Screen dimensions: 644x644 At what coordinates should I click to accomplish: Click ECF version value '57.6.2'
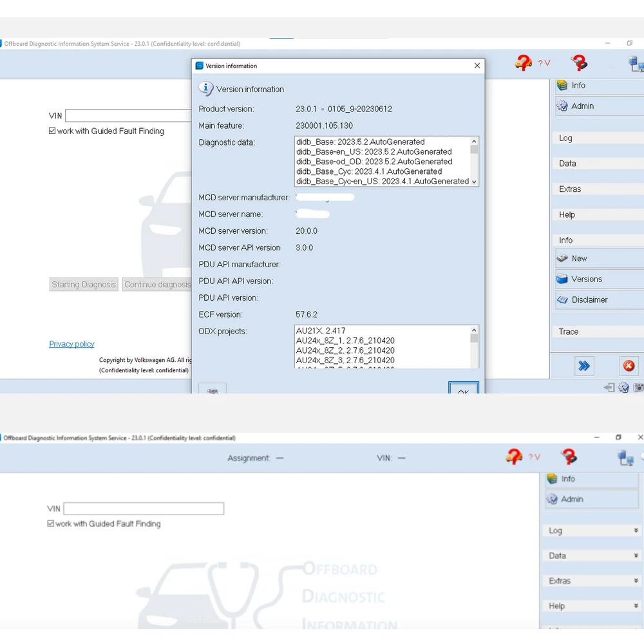pos(307,315)
